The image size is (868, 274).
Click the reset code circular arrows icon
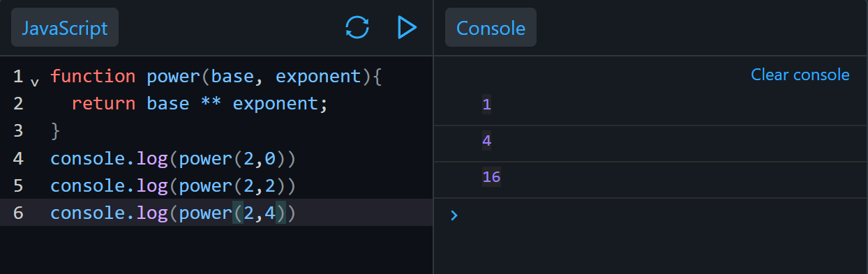[357, 28]
